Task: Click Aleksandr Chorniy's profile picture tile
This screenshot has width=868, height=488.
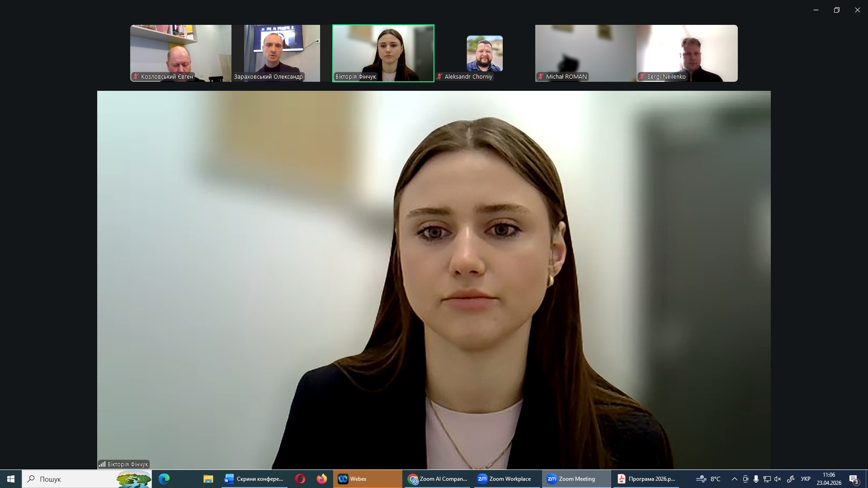Action: (484, 53)
